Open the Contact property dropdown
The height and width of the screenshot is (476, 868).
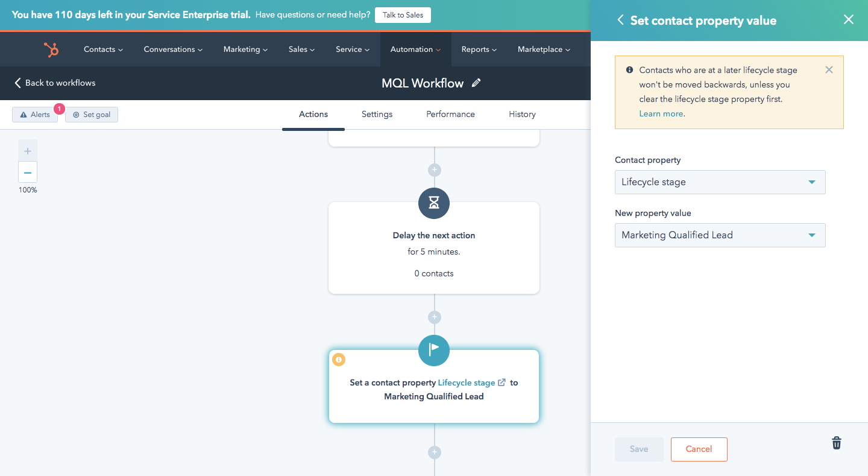coord(720,182)
